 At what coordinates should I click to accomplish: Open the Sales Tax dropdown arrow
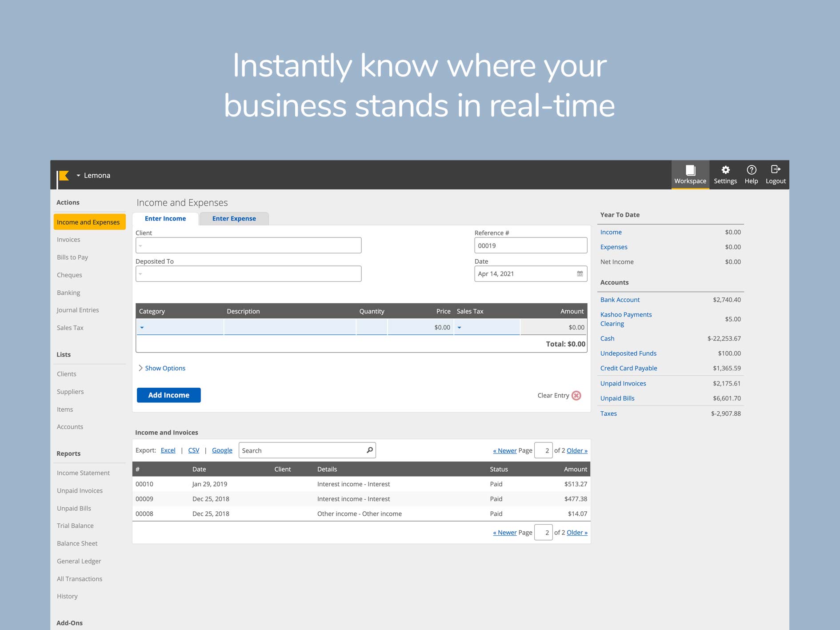460,328
